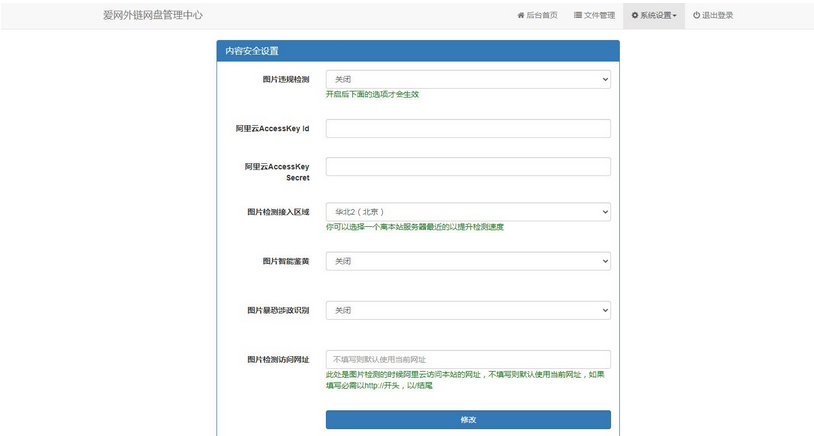
Task: Click the 图片智能鉴黄 label
Action: pyautogui.click(x=286, y=261)
